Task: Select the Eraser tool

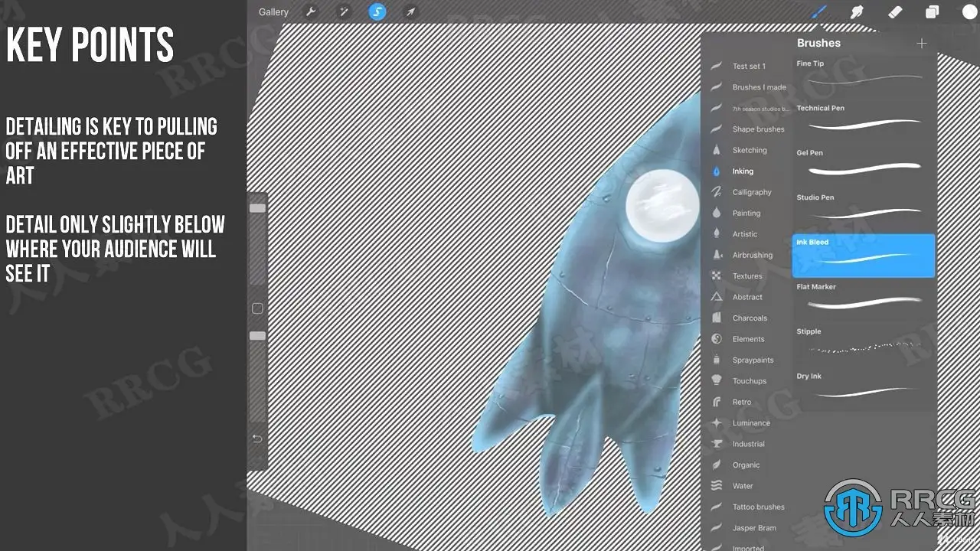Action: (x=894, y=11)
